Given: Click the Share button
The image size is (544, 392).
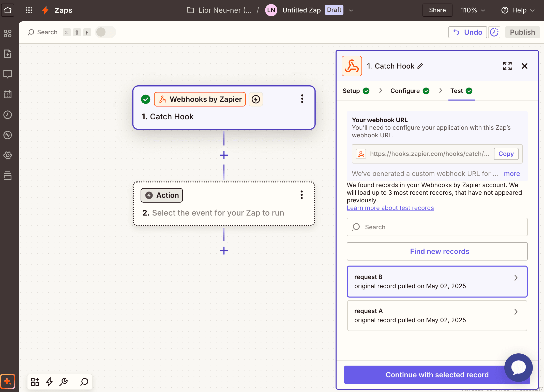Looking at the screenshot, I should (437, 10).
